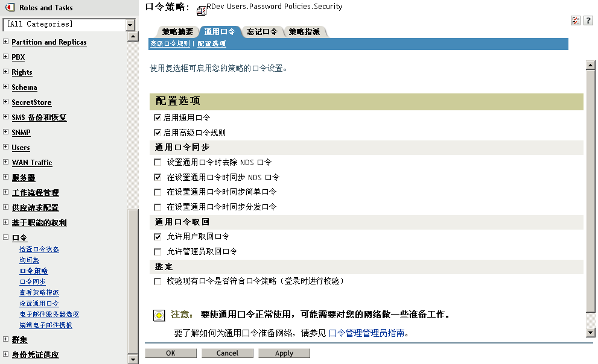Switch to the 忘记口令 tab
This screenshot has width=598, height=364.
click(x=262, y=31)
